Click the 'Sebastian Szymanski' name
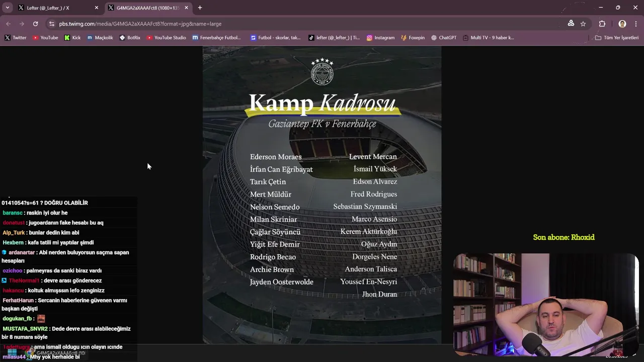Viewport: 644px width, 362px height. coord(365,207)
